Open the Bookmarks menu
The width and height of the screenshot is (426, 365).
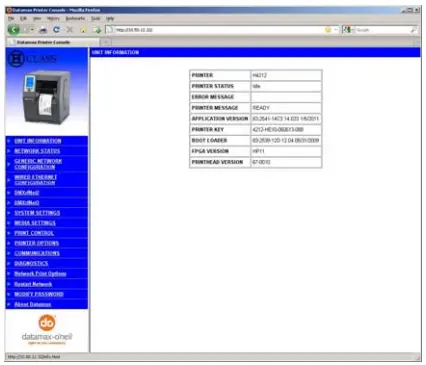[75, 18]
